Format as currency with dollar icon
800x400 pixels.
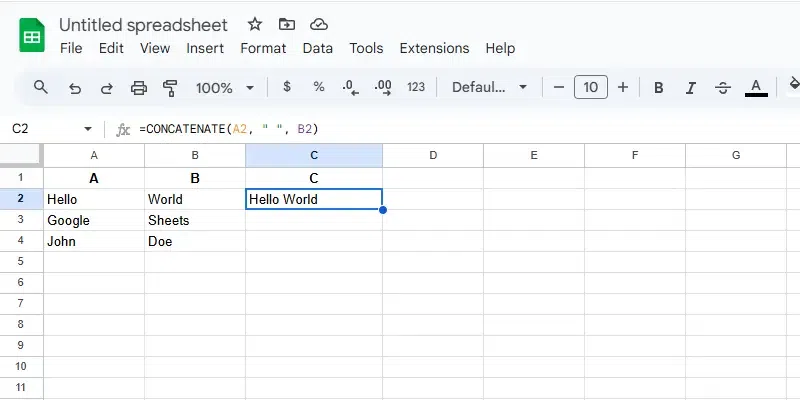pyautogui.click(x=287, y=87)
